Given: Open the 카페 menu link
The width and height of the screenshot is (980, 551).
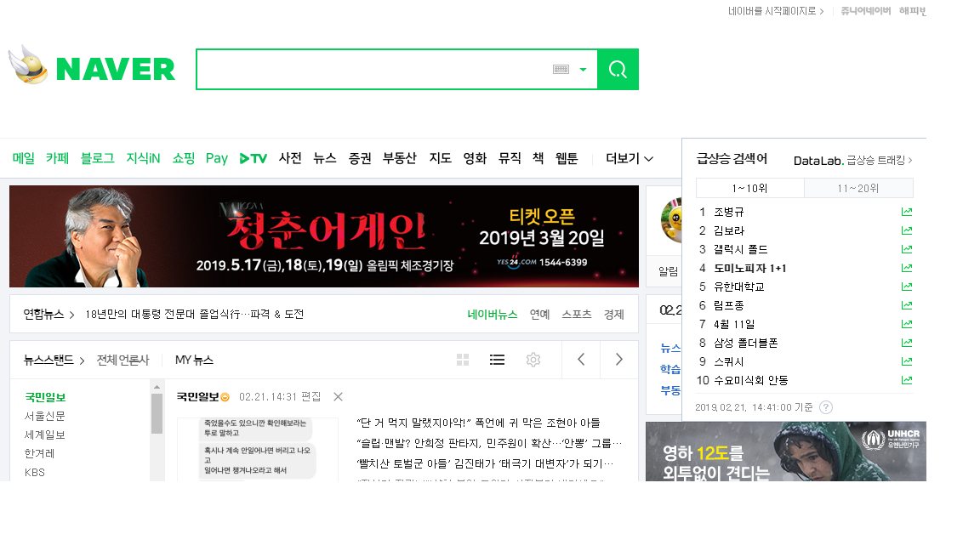Looking at the screenshot, I should (x=57, y=158).
